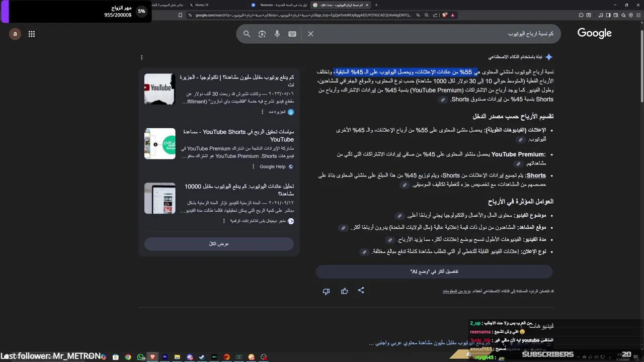Click the bookmark icon left of the address bar
The image size is (644, 362).
click(180, 15)
